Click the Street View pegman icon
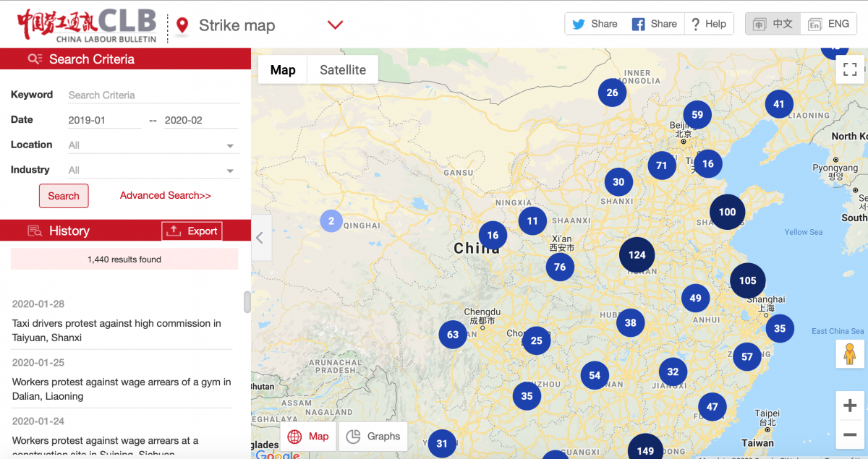Viewport: 868px width, 459px height. 850,354
